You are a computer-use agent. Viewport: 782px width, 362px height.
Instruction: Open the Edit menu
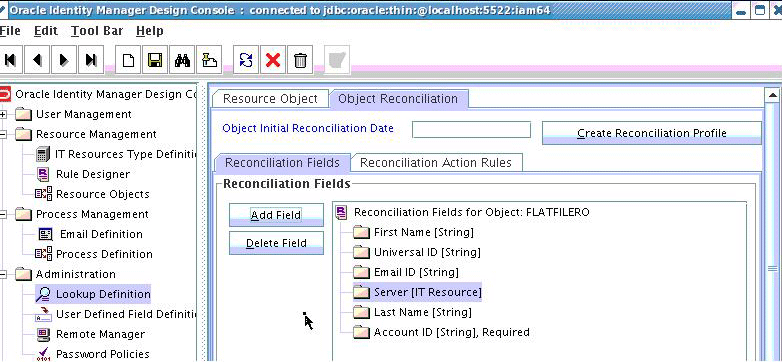45,31
